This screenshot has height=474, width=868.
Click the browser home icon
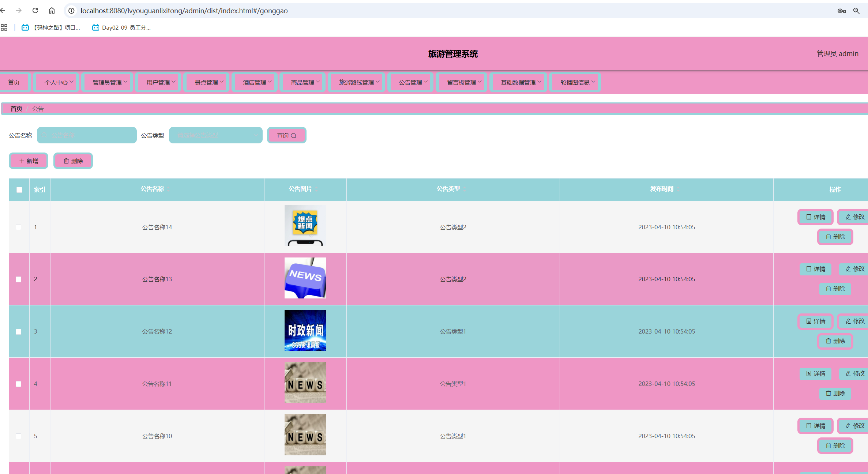click(52, 11)
